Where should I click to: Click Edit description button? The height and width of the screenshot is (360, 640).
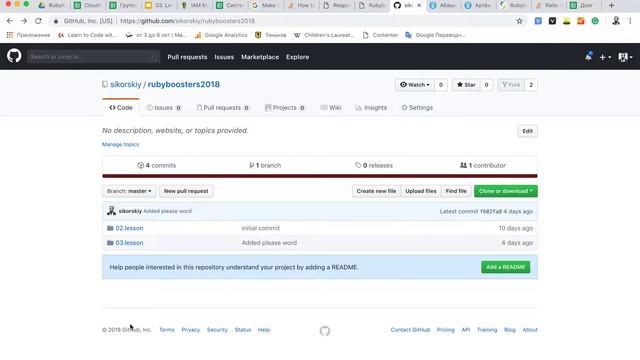(527, 131)
